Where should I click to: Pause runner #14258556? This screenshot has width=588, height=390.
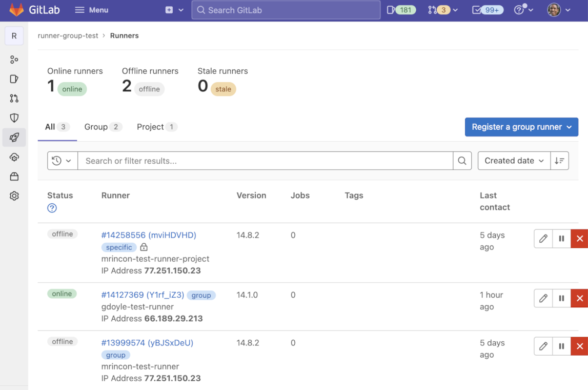561,239
